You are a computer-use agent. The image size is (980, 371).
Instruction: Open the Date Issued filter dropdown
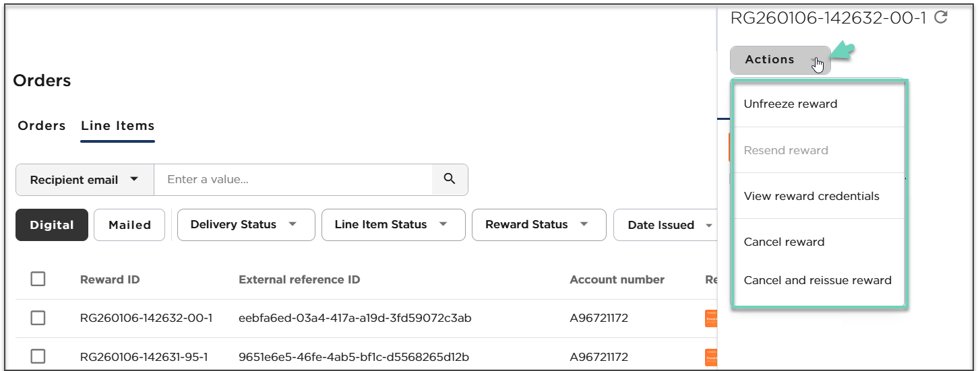667,225
